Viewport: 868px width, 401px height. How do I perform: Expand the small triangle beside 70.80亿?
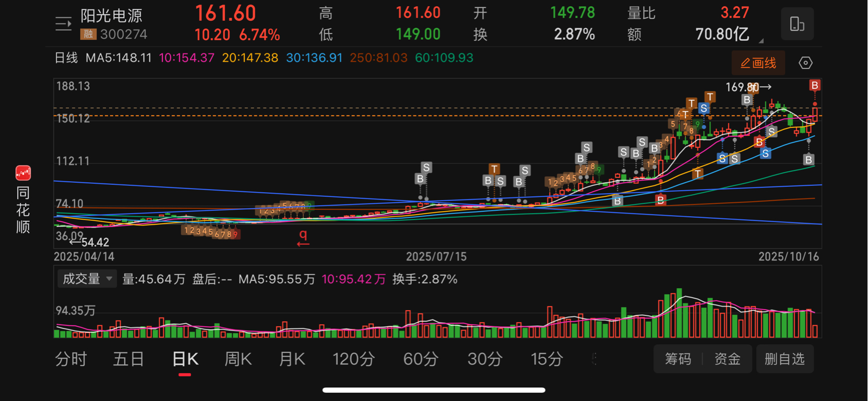pos(760,41)
